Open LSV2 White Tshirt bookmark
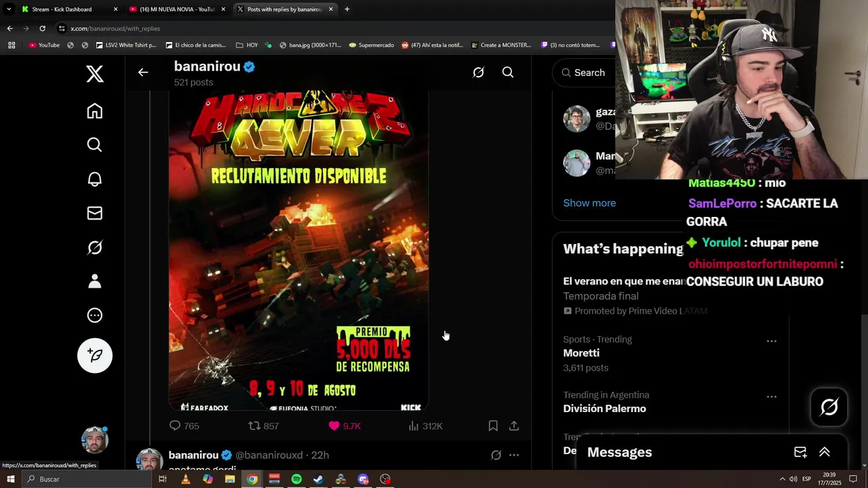The image size is (868, 488). [x=126, y=45]
